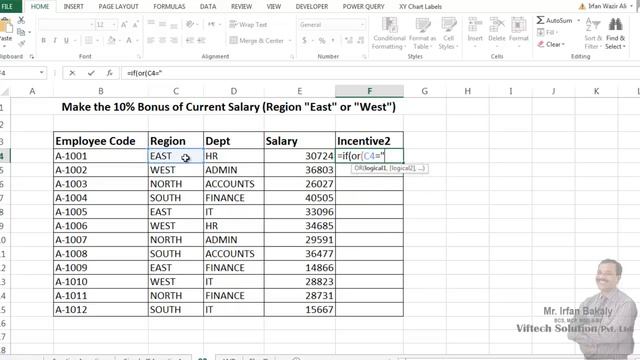Select column C header
The width and height of the screenshot is (640, 360).
coord(176,91)
